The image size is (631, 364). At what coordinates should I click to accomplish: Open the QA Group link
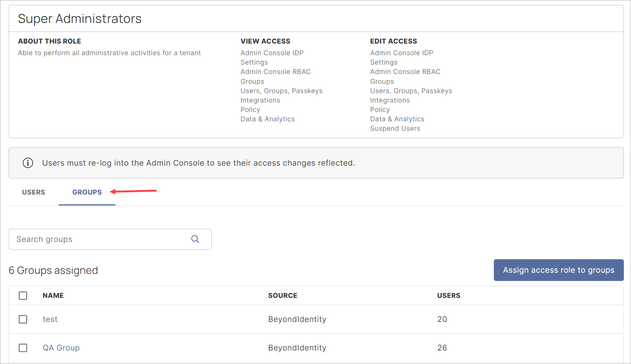click(61, 348)
